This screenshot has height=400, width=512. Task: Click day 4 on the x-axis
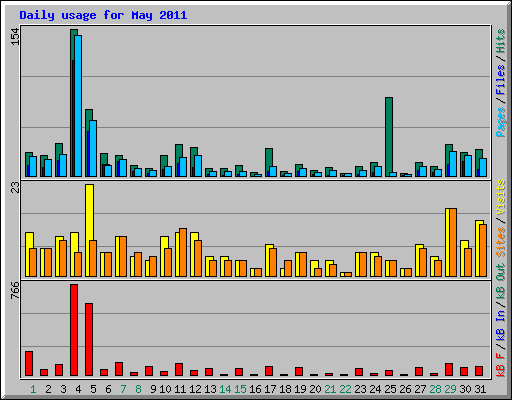tap(78, 389)
